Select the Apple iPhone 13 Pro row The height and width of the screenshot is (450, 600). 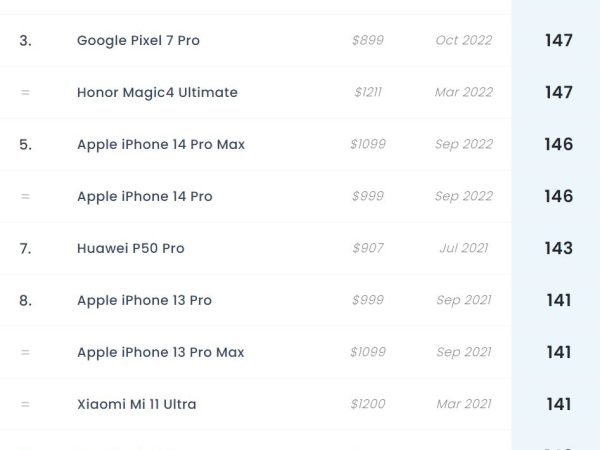click(144, 300)
